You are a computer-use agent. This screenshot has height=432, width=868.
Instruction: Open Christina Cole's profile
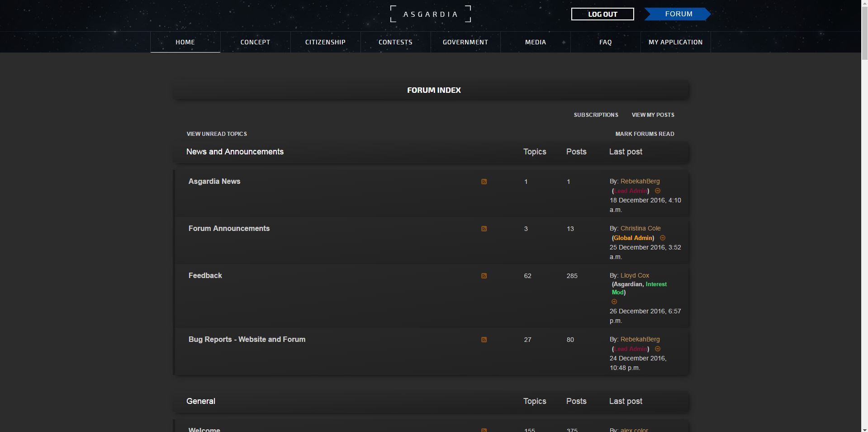[x=640, y=228]
